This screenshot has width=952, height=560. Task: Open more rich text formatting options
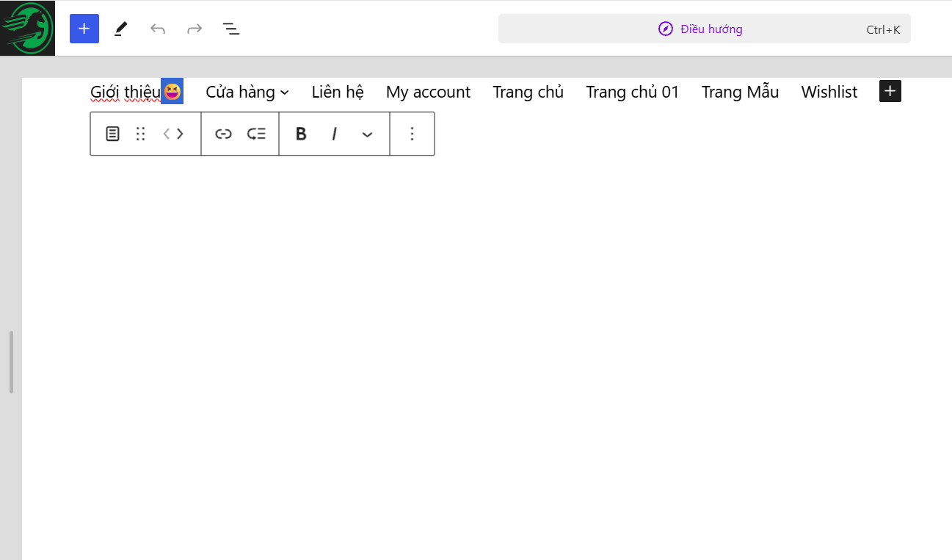tap(367, 134)
